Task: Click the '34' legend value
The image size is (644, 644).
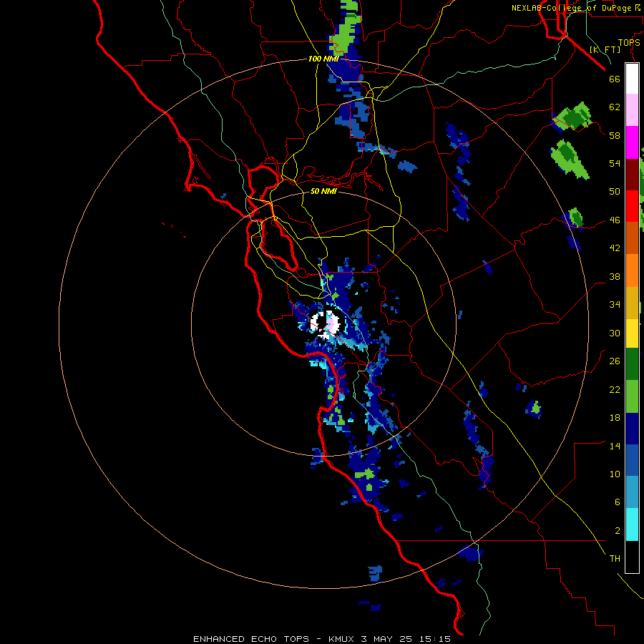Action: 615,305
